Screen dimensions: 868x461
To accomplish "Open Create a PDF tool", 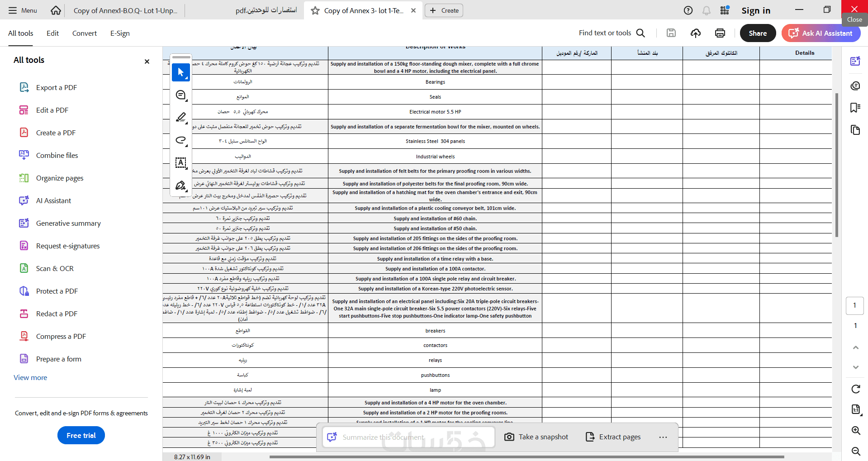I will [x=47, y=133].
